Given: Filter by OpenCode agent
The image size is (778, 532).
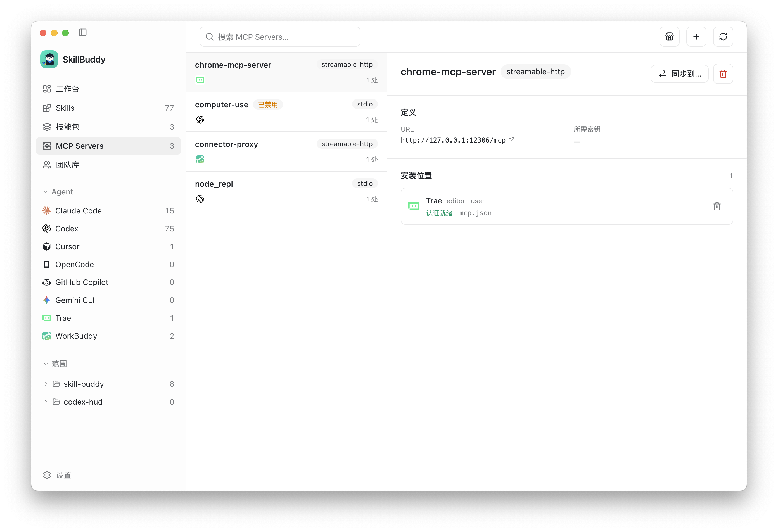Looking at the screenshot, I should 108,264.
